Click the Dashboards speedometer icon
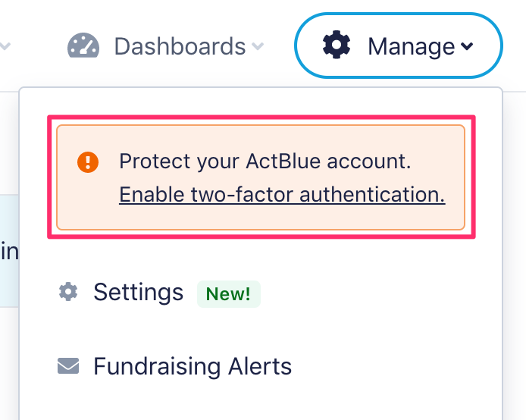The width and height of the screenshot is (526, 420). coord(83,45)
